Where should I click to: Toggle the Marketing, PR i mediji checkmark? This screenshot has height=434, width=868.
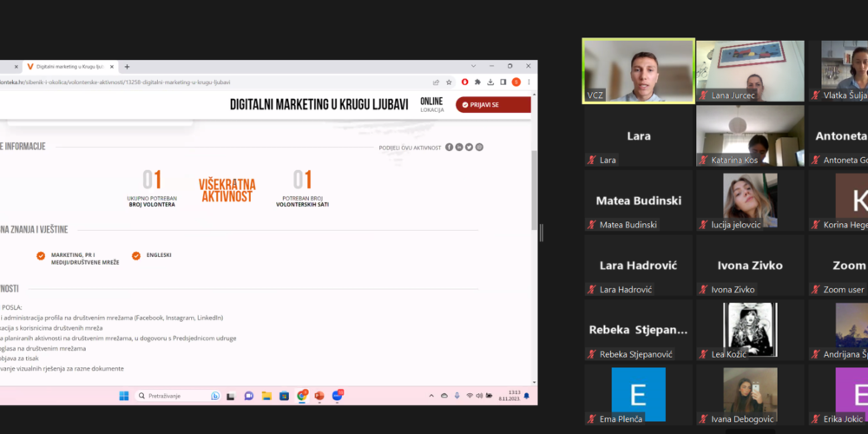(41, 255)
